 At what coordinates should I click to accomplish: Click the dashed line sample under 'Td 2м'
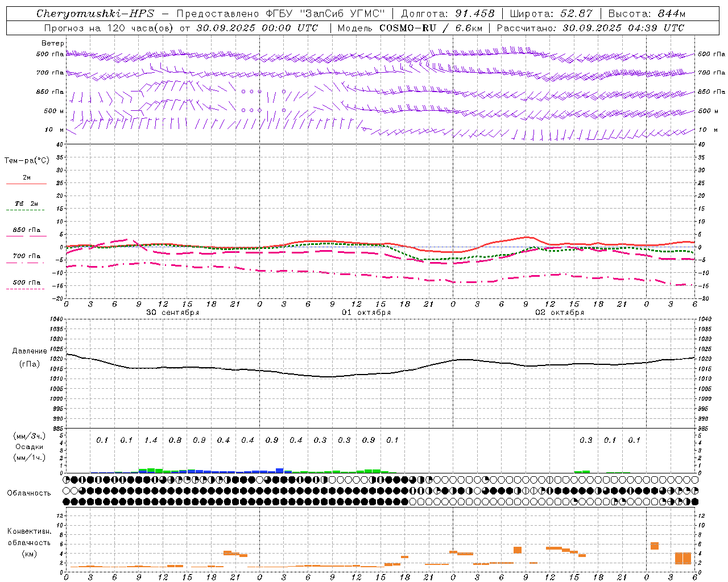pyautogui.click(x=25, y=210)
